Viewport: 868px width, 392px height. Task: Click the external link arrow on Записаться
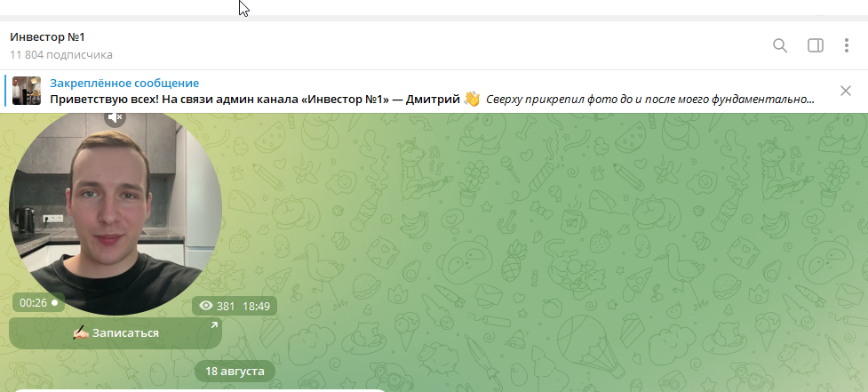[x=214, y=325]
